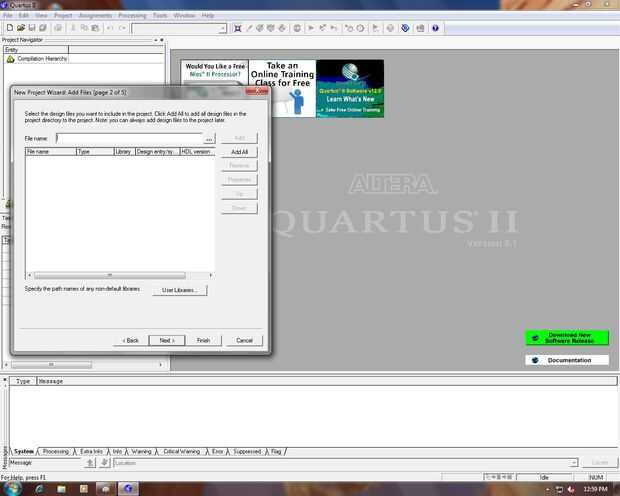Click the Open file toolbar icon
Image resolution: width=620 pixels, height=496 pixels.
[21, 28]
